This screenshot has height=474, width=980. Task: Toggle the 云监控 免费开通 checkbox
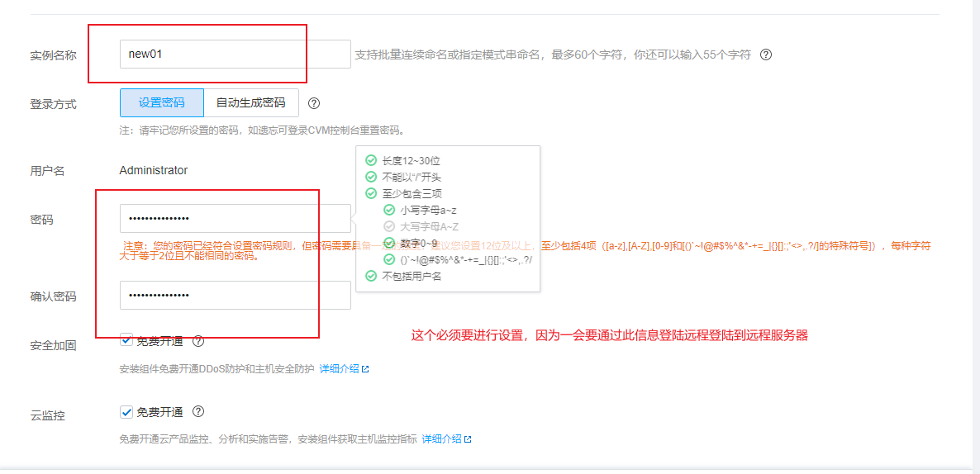tap(127, 411)
